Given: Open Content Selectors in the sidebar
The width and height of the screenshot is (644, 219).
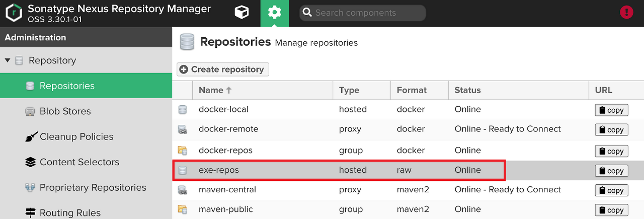Looking at the screenshot, I should tap(86, 162).
